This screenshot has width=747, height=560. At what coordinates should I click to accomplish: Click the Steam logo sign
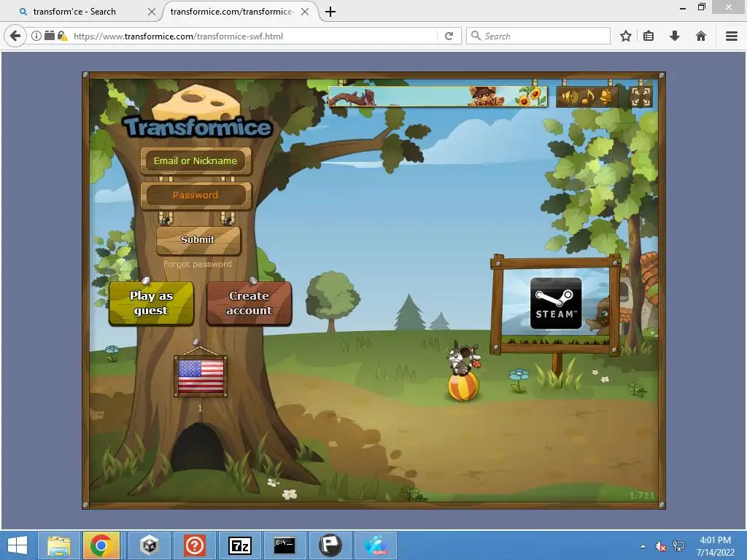pyautogui.click(x=556, y=303)
